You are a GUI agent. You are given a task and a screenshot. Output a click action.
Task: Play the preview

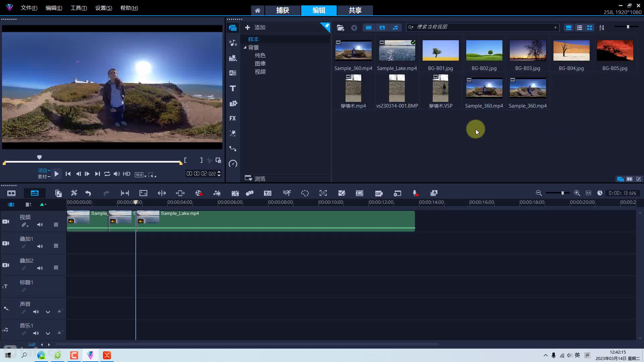tap(57, 174)
